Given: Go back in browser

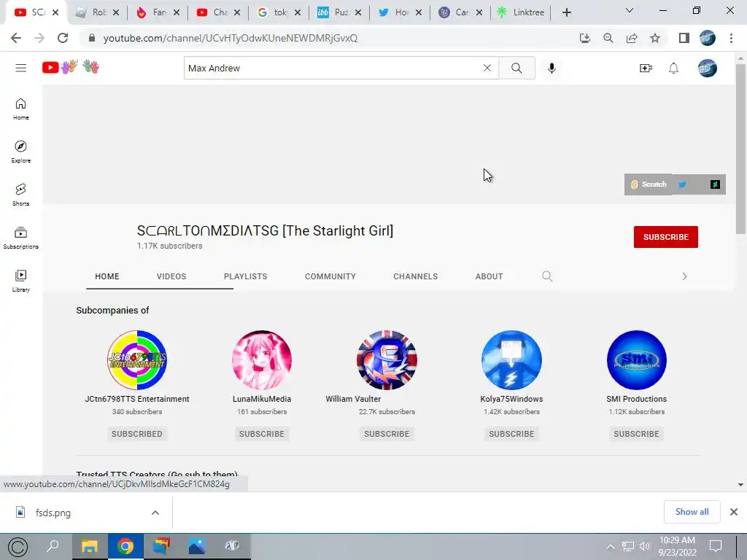Looking at the screenshot, I should (16, 38).
